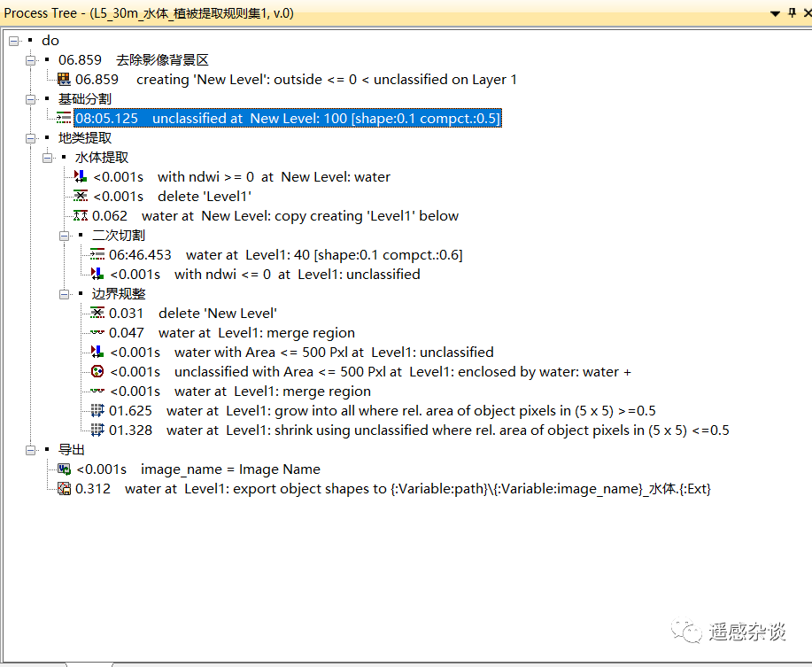Select the '基础分割' parent process

(x=84, y=99)
